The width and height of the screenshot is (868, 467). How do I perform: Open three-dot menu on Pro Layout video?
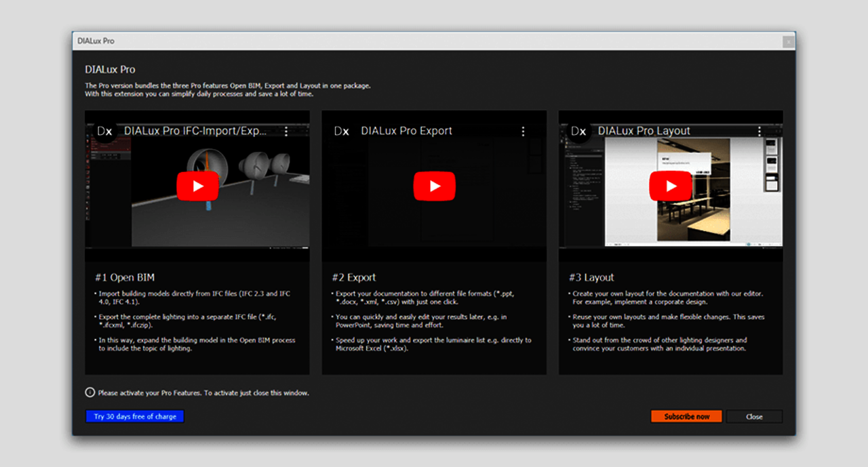759,131
